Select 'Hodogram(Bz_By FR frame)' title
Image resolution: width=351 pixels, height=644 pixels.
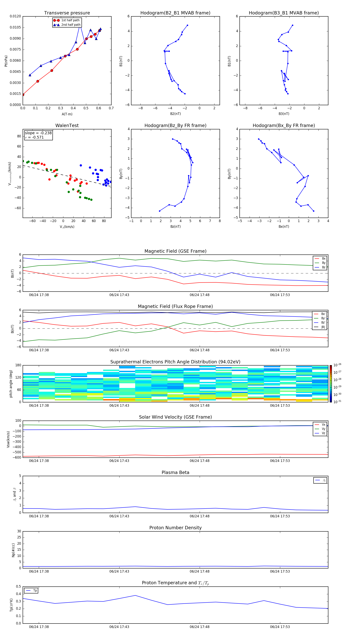click(175, 125)
